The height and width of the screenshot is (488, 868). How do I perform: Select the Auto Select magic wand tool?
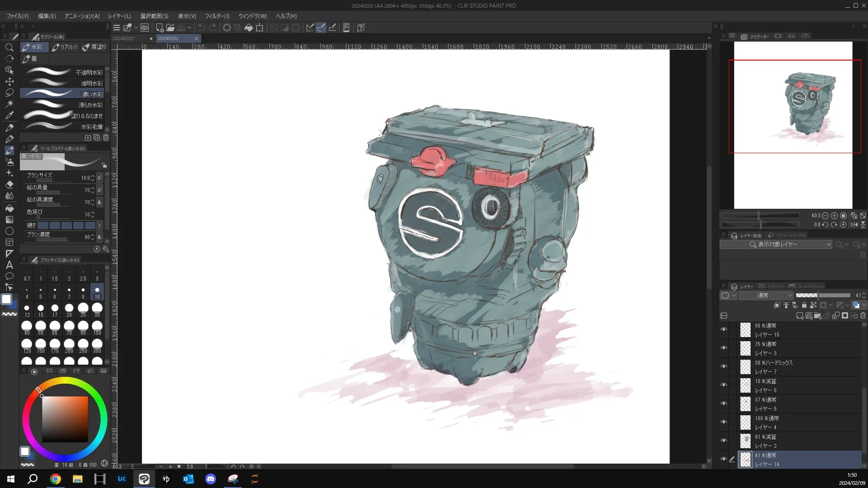coord(9,104)
